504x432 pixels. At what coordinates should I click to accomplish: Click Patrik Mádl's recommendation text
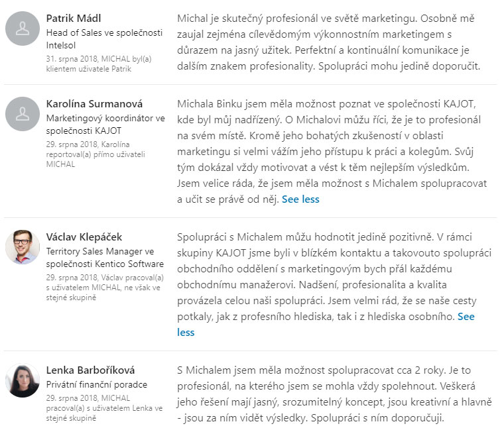coord(328,42)
